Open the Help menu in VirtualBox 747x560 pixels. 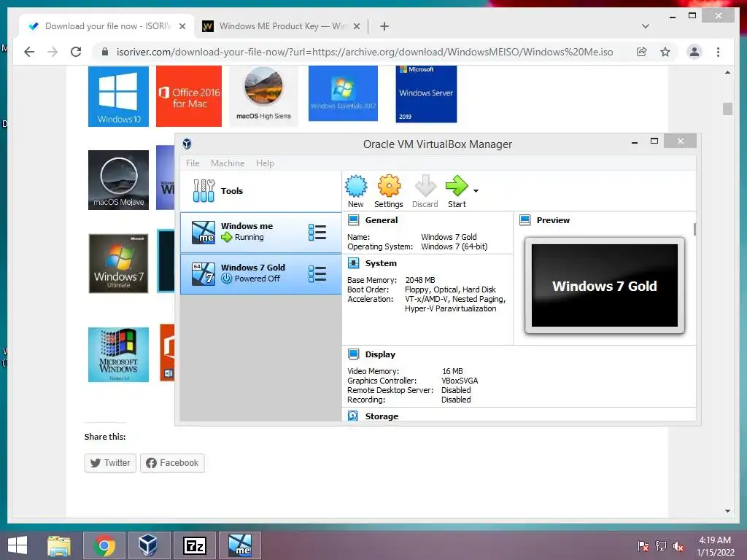265,163
